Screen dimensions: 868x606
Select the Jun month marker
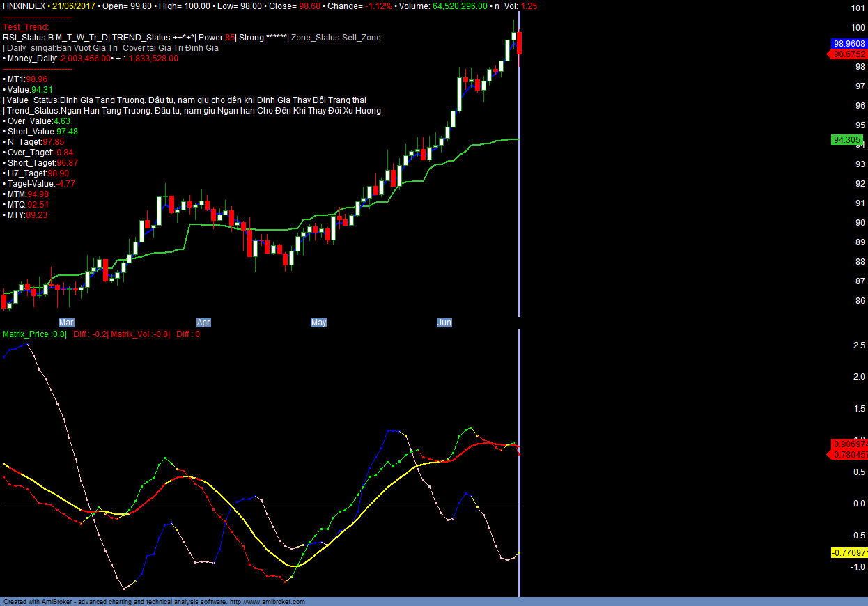pos(444,323)
